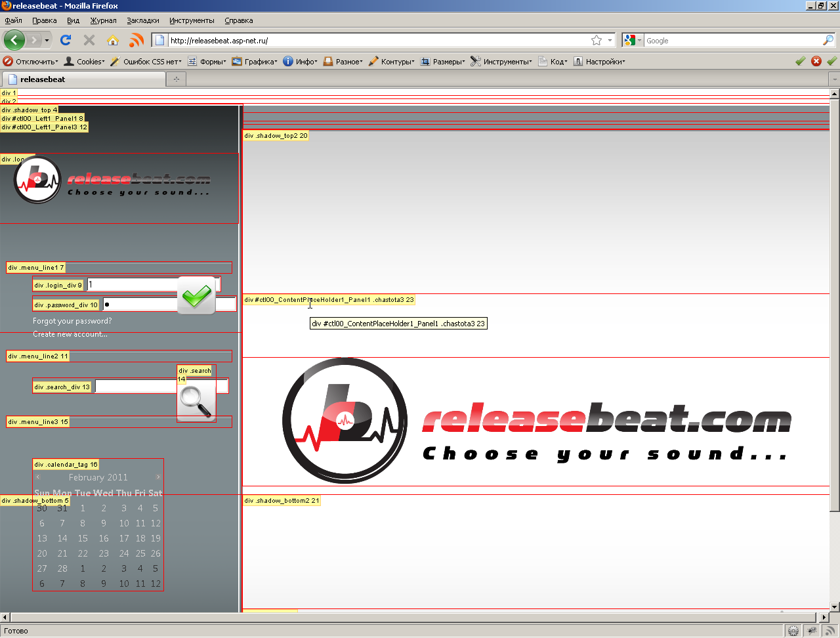Click the green checkmark login button
Screen dimensions: 840x638
196,295
